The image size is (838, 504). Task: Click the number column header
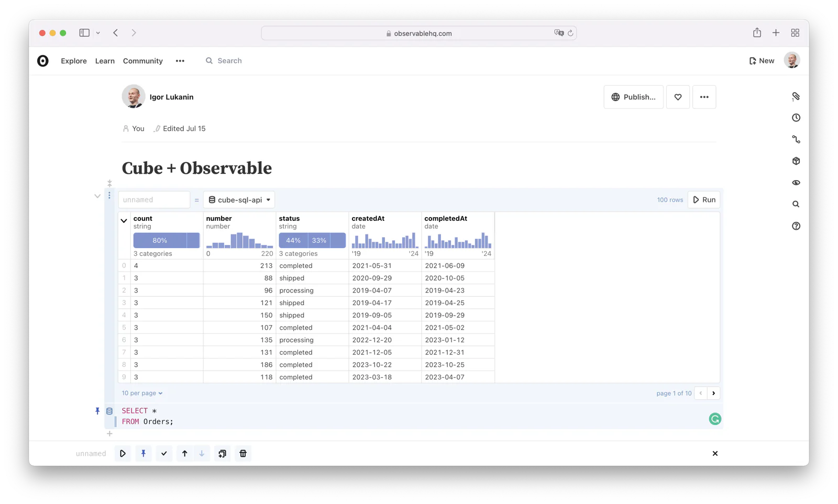point(219,218)
